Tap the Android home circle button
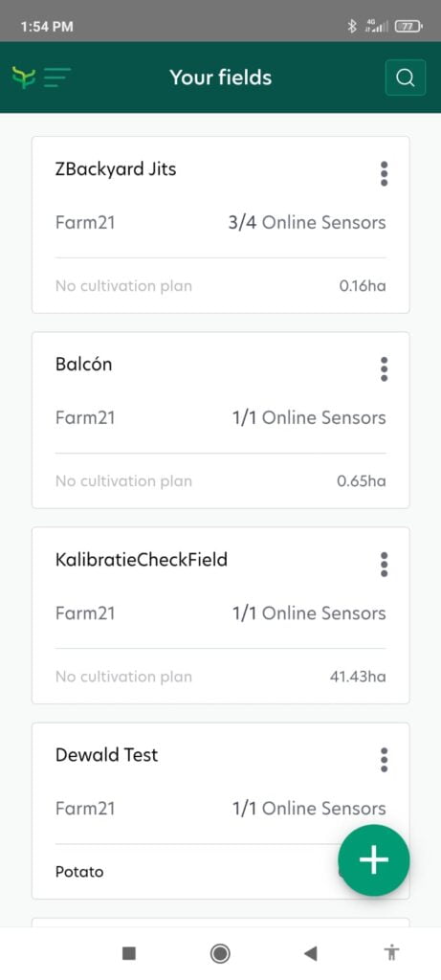The image size is (441, 980). pyautogui.click(x=220, y=953)
